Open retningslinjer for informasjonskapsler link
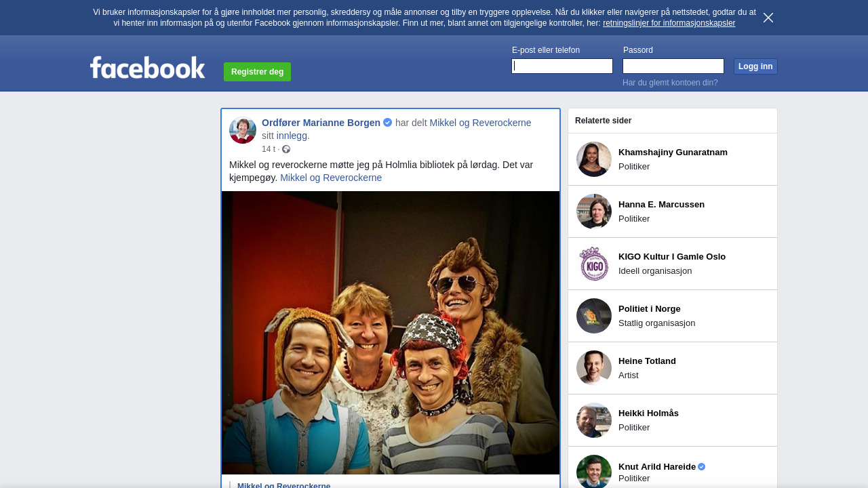This screenshot has height=488, width=868. (669, 23)
